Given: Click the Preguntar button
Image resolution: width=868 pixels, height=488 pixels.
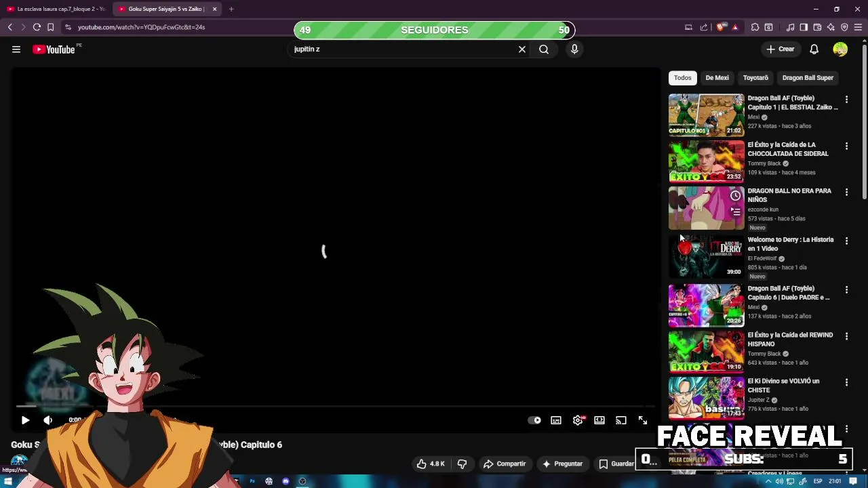Looking at the screenshot, I should pyautogui.click(x=561, y=464).
